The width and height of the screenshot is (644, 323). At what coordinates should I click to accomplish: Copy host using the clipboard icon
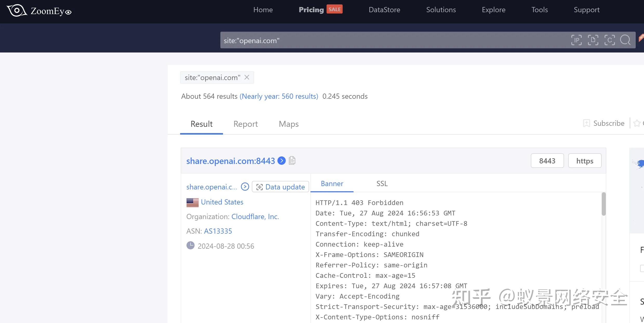pyautogui.click(x=292, y=161)
